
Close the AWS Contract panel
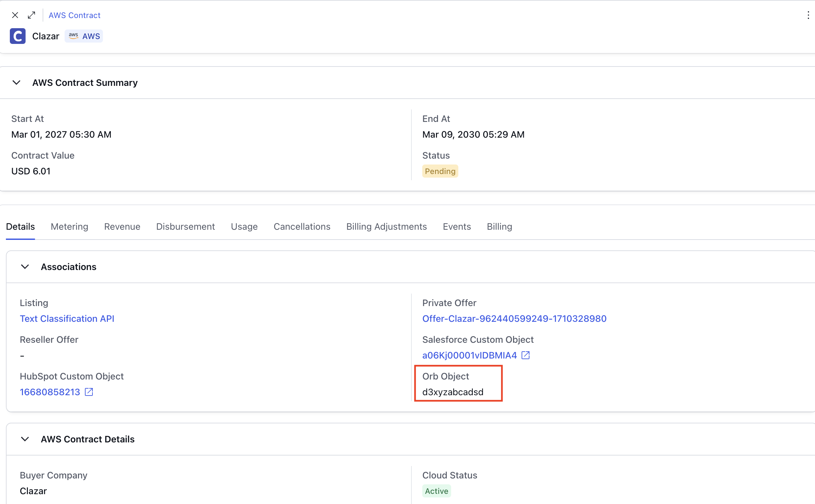point(15,15)
